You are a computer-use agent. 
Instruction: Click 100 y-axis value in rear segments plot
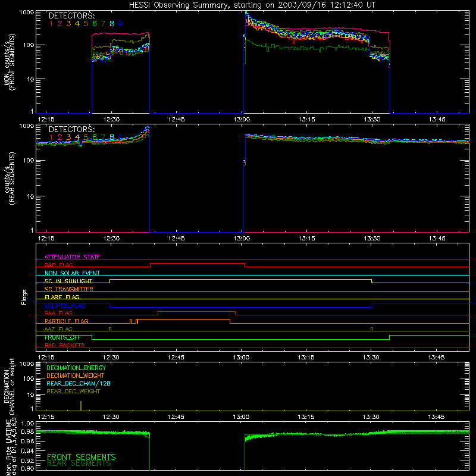(29, 160)
